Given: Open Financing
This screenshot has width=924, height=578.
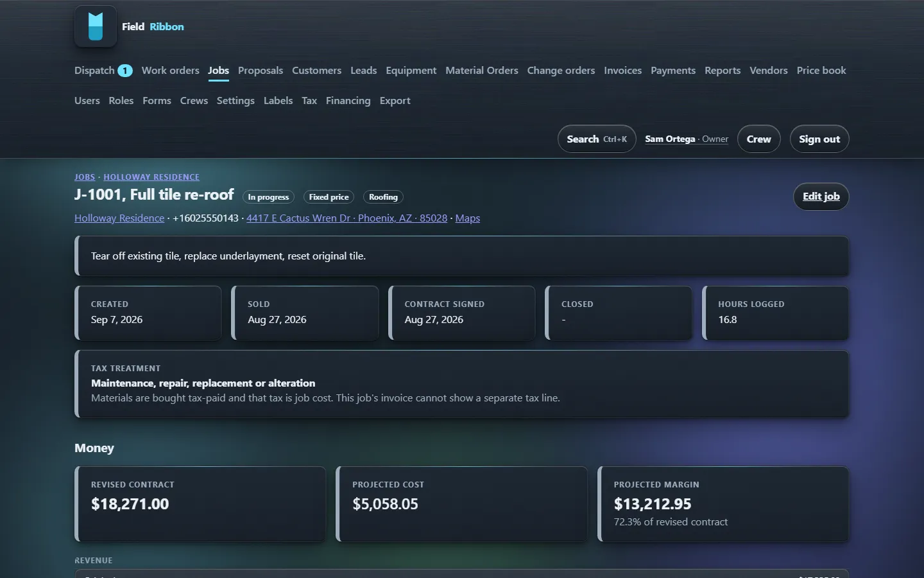Looking at the screenshot, I should pos(348,101).
